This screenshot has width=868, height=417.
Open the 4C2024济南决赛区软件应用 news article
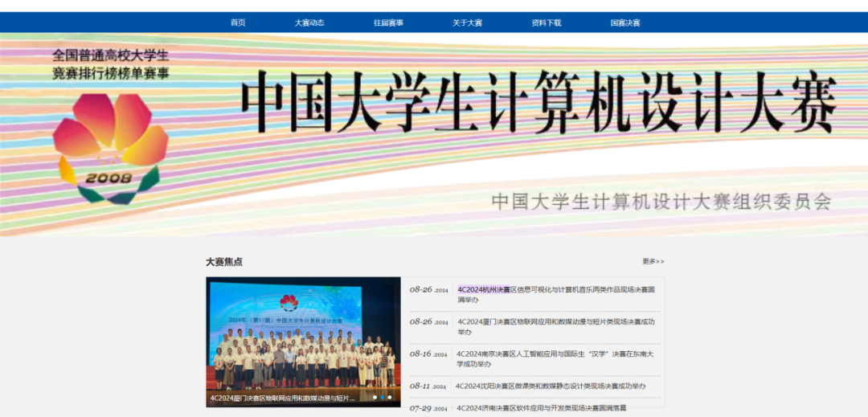542,408
